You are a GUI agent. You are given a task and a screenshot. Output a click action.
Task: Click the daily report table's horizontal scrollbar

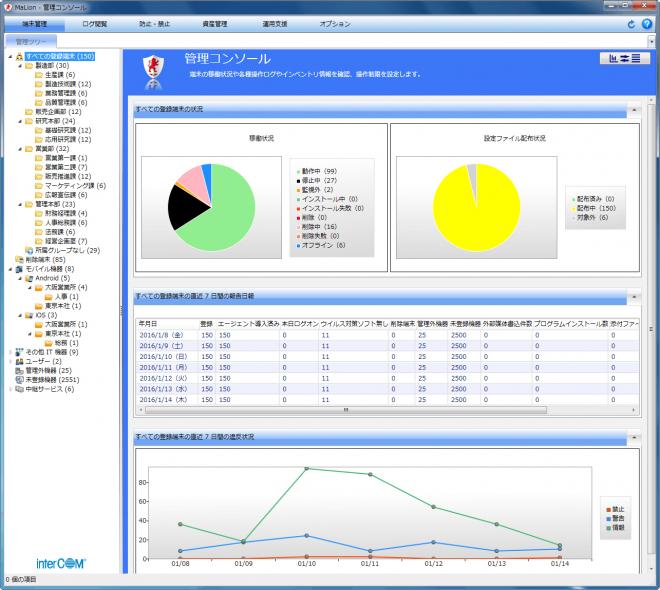[345, 409]
